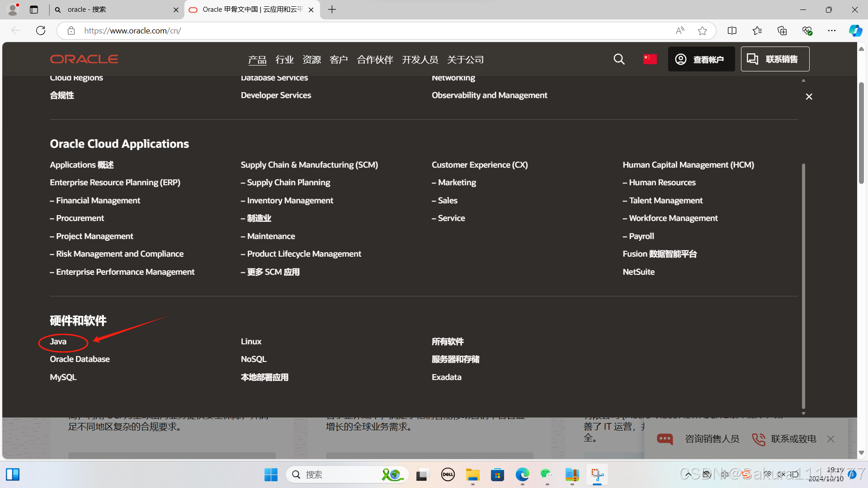
Task: Expand the "资源" resources dropdown
Action: coord(311,59)
